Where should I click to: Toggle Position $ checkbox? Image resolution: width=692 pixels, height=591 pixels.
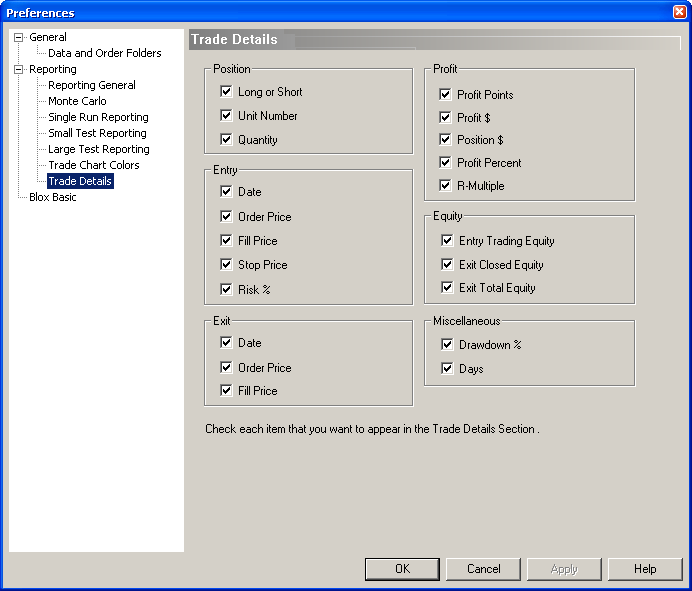point(445,139)
